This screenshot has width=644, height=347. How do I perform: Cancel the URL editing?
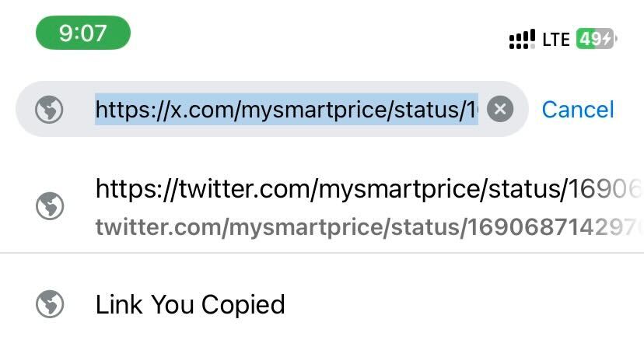(578, 110)
